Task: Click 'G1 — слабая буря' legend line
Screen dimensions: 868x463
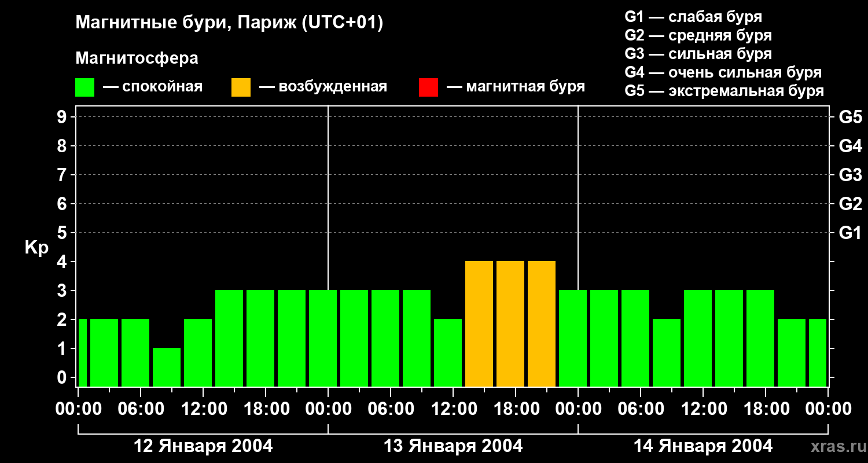Action: 693,16
